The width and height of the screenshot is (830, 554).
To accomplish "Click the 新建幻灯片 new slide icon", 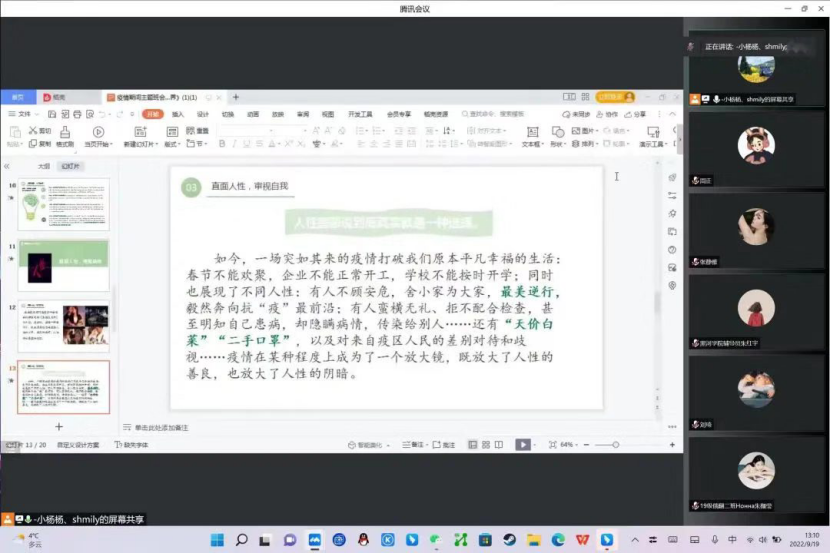I will [x=138, y=132].
